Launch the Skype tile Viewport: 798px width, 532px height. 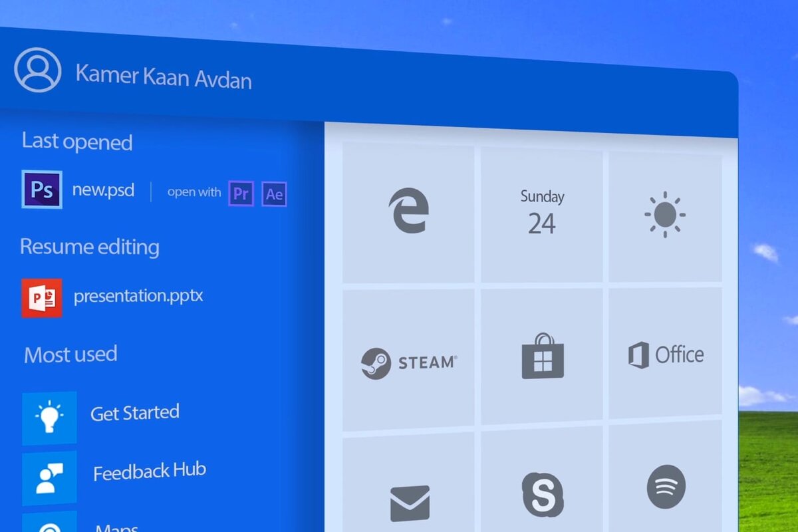click(542, 479)
